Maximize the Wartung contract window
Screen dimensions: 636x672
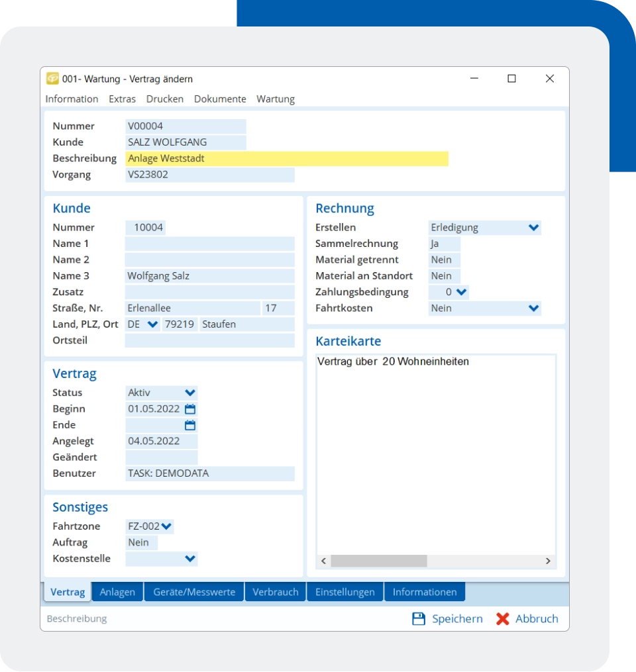[511, 79]
